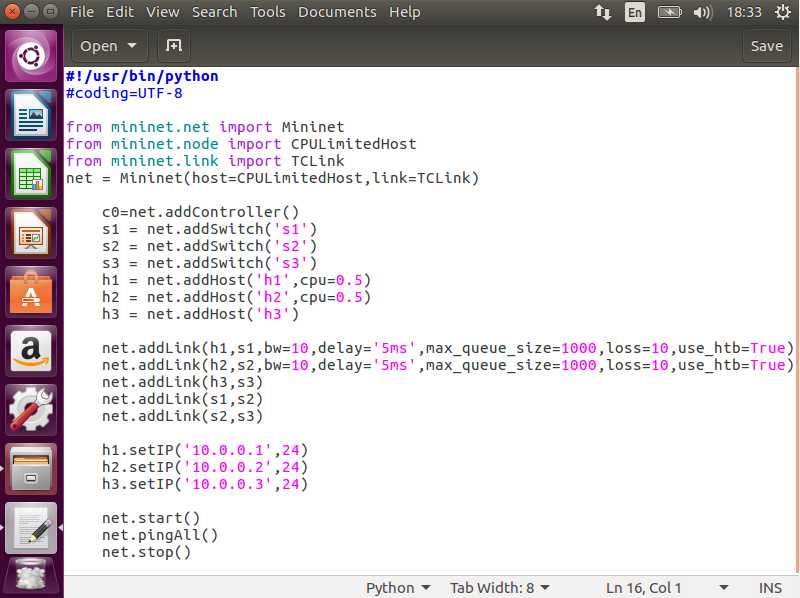Click the c0=net.addController() line
Image resolution: width=800 pixels, height=598 pixels.
(x=201, y=212)
